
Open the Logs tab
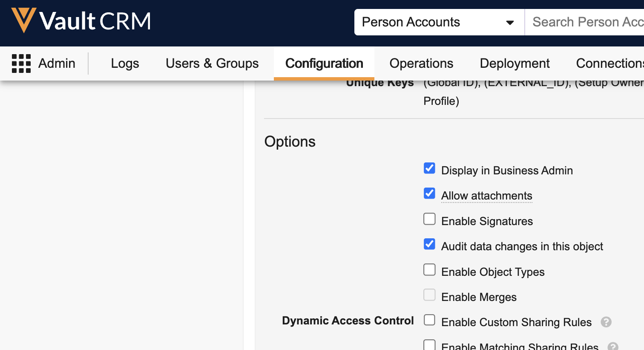[125, 64]
